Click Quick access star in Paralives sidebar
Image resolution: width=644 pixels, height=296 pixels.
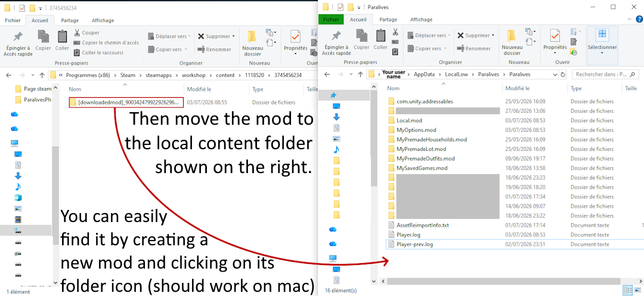click(333, 95)
